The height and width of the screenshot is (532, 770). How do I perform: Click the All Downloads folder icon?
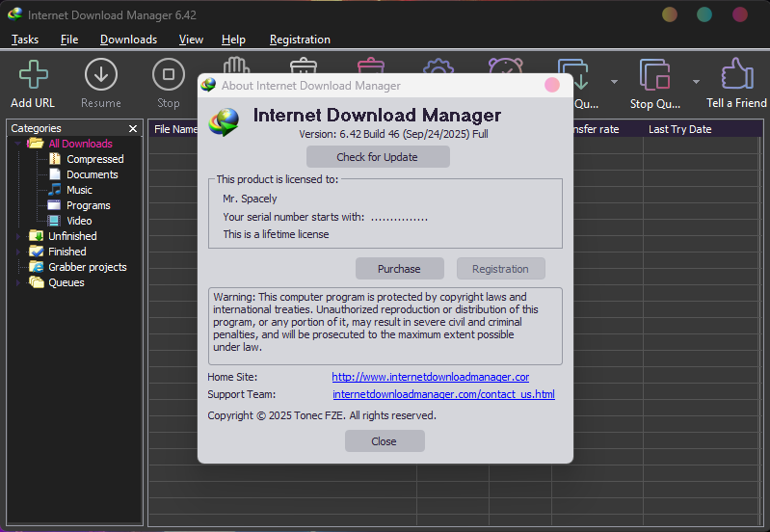coord(35,144)
